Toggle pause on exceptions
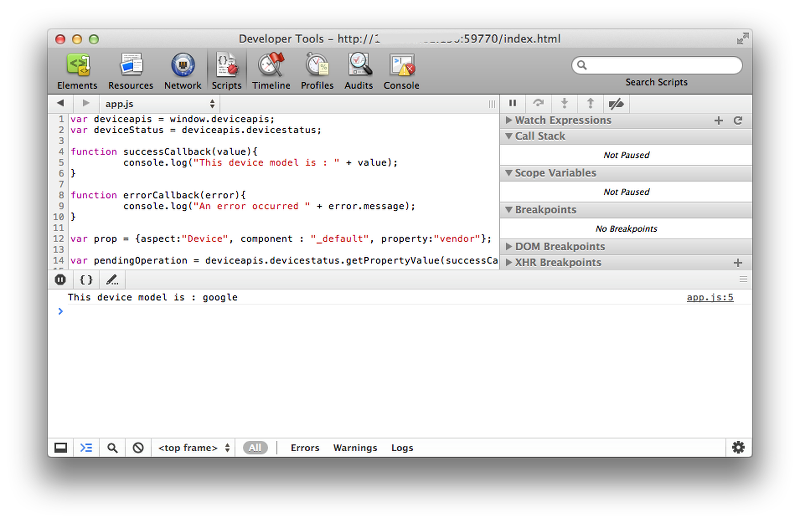This screenshot has height=523, width=800. (60, 280)
